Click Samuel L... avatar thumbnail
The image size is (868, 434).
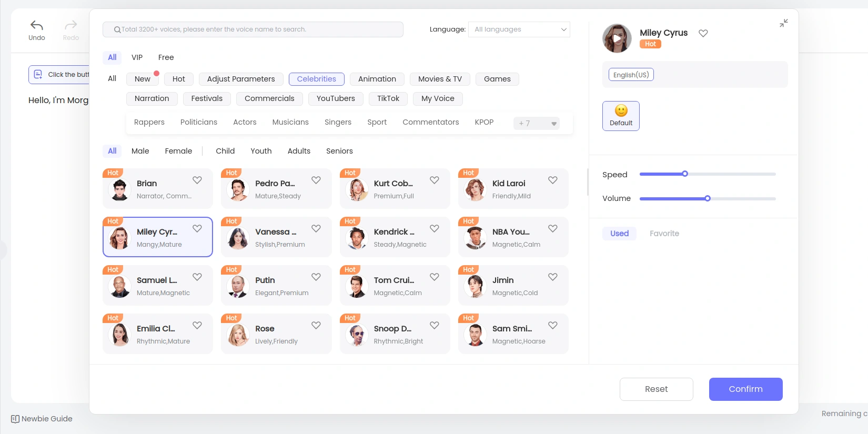pyautogui.click(x=119, y=287)
